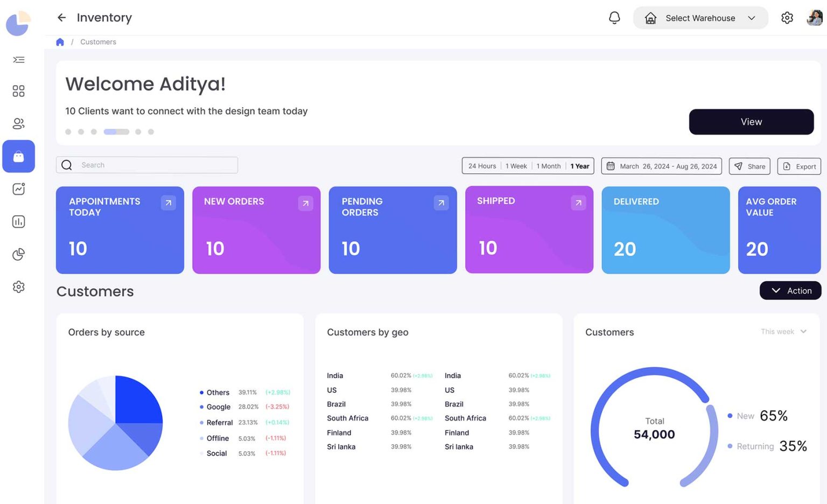Click the Export button
The width and height of the screenshot is (827, 504).
coord(799,166)
